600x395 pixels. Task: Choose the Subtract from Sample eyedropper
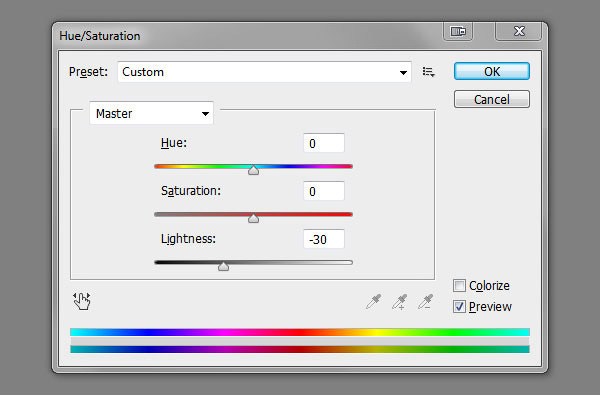pos(426,302)
